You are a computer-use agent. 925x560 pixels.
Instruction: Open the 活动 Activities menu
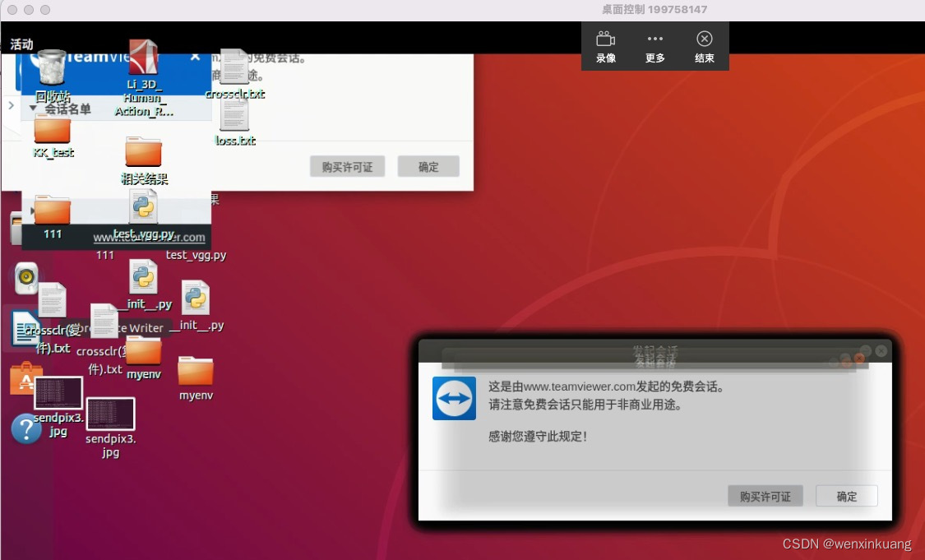pos(21,43)
